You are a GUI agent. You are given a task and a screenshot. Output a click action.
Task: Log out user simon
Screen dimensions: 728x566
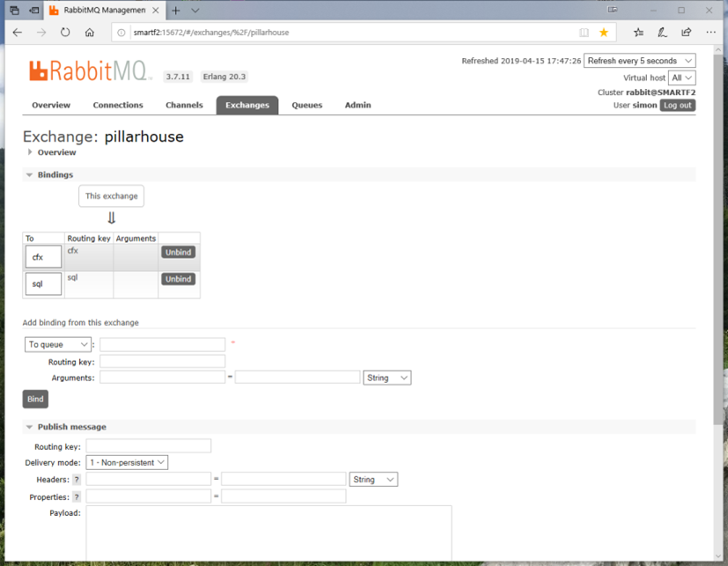(678, 106)
